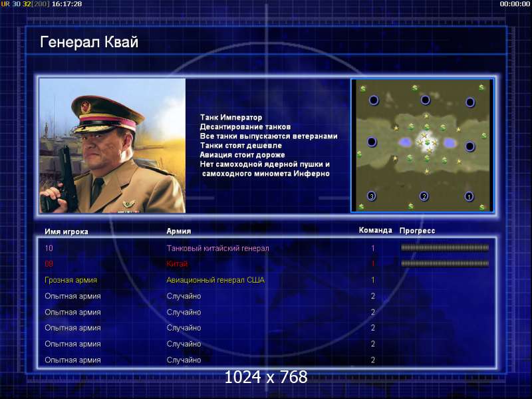Click the "Танки стоят дешевле" line
Image resolution: width=532 pixels, height=399 pixels.
click(x=241, y=146)
